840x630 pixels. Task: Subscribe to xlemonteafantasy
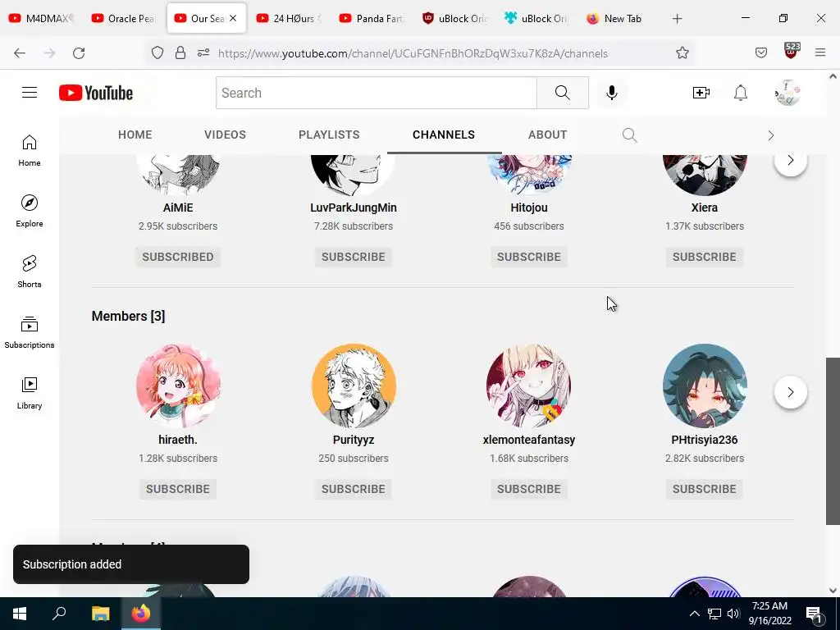pyautogui.click(x=529, y=489)
